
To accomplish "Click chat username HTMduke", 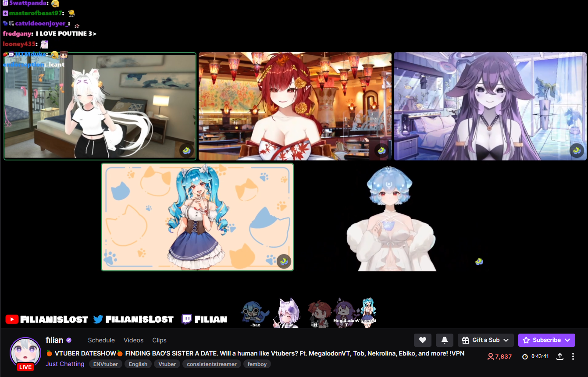I will 32,54.
